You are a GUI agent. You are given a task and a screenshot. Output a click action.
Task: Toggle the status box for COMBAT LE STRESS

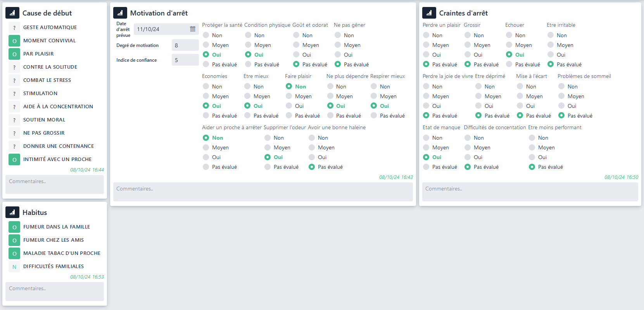(14, 80)
